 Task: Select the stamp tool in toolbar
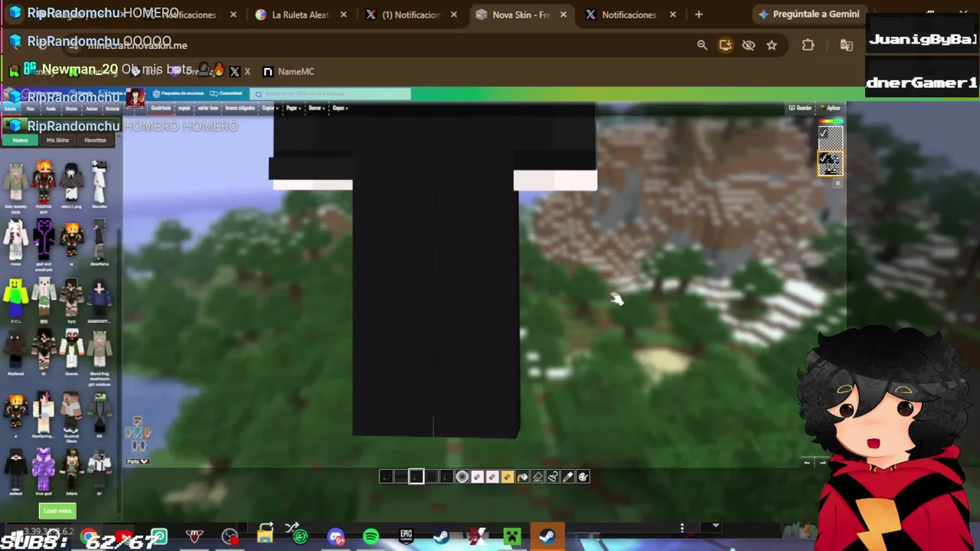pos(553,477)
